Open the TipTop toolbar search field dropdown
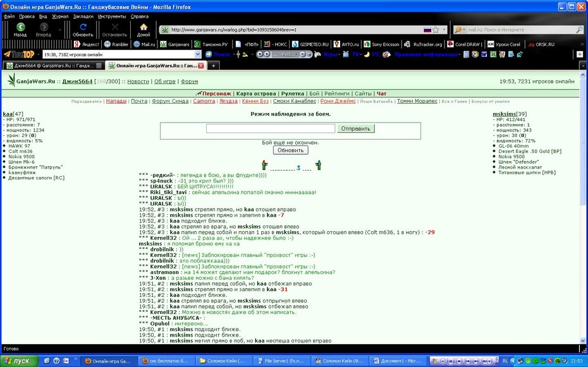Screen dimensions: 588x367 198,54
